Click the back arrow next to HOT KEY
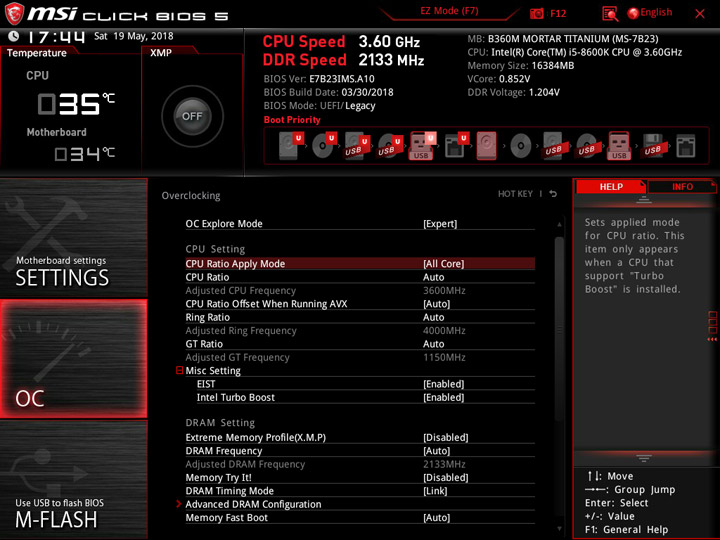This screenshot has width=720, height=540. pyautogui.click(x=553, y=194)
